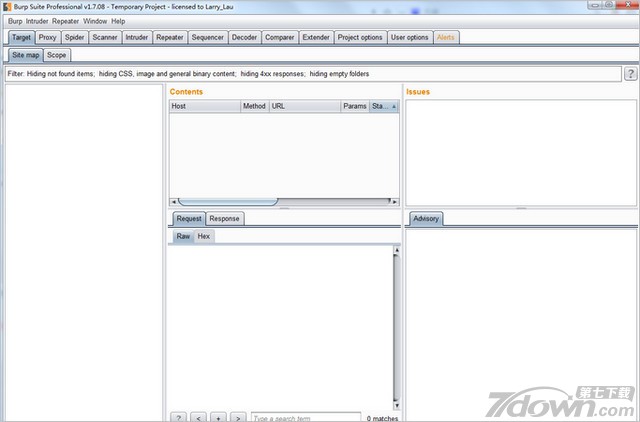Screen dimensions: 640x422
Task: Go to next search match with the > button
Action: tap(238, 418)
